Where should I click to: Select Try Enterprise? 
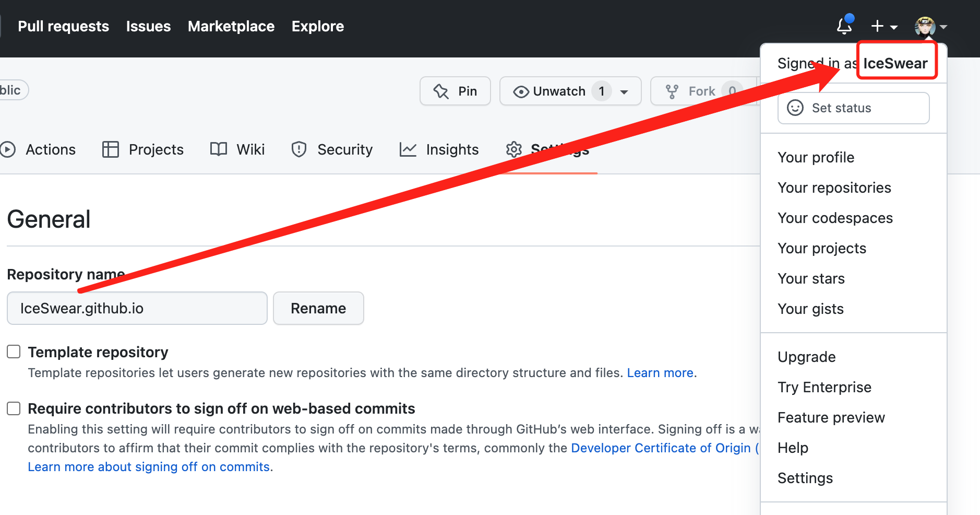pos(824,387)
